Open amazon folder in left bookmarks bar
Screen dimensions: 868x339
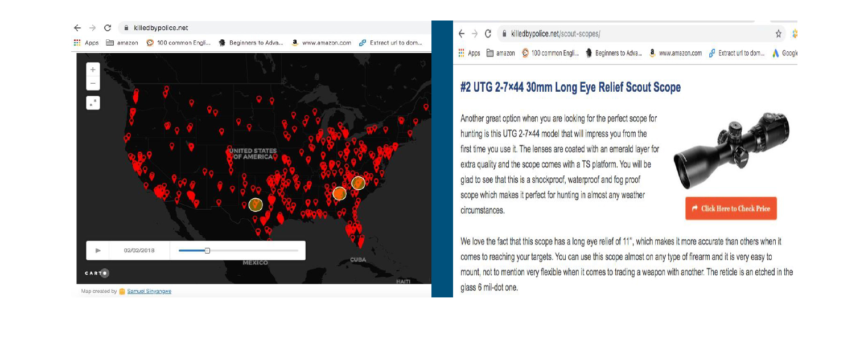(122, 43)
